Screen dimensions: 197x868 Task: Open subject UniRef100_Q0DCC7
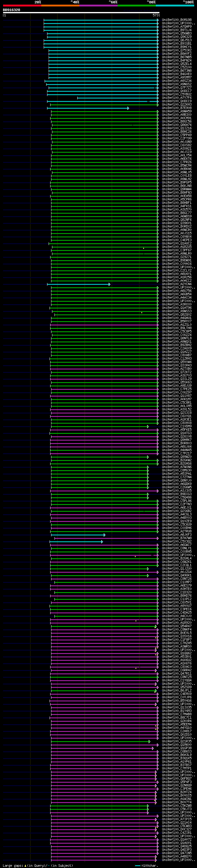(x=177, y=91)
